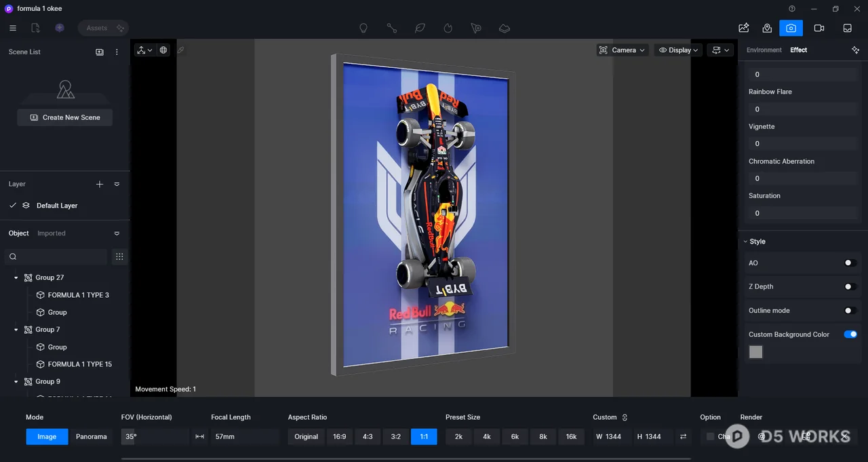Collapse the Group 27 tree node
Viewport: 868px width, 462px height.
click(x=16, y=277)
